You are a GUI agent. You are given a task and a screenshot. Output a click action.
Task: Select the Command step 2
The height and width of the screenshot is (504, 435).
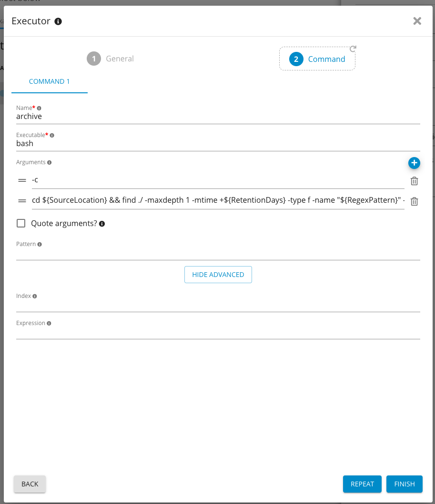pos(317,59)
